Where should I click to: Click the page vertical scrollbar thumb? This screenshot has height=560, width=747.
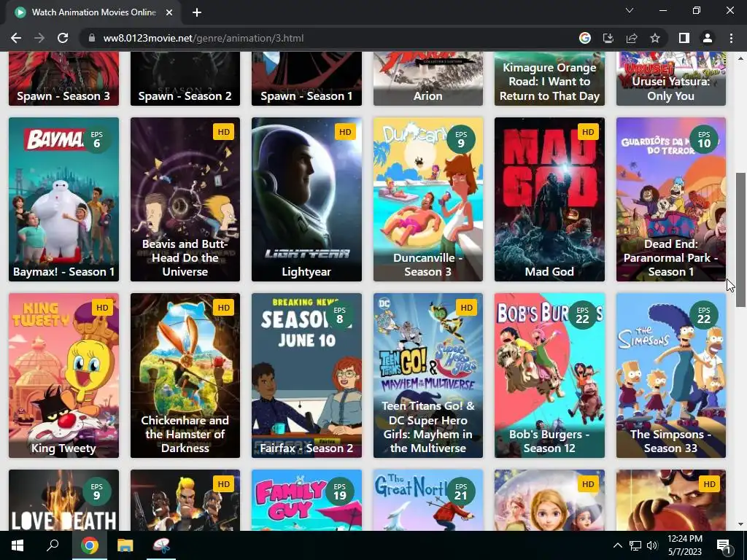(x=740, y=239)
